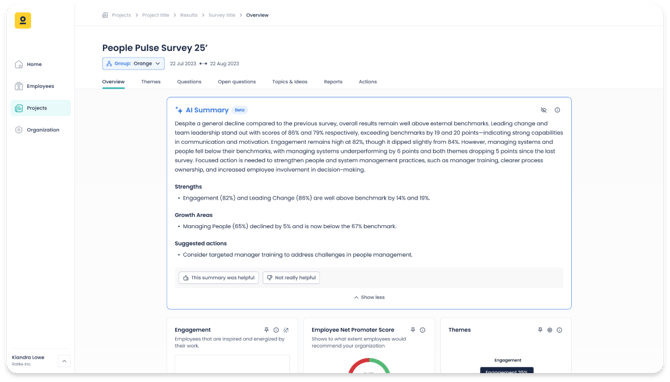Click the Employee Net Promoter Score title

click(x=353, y=330)
